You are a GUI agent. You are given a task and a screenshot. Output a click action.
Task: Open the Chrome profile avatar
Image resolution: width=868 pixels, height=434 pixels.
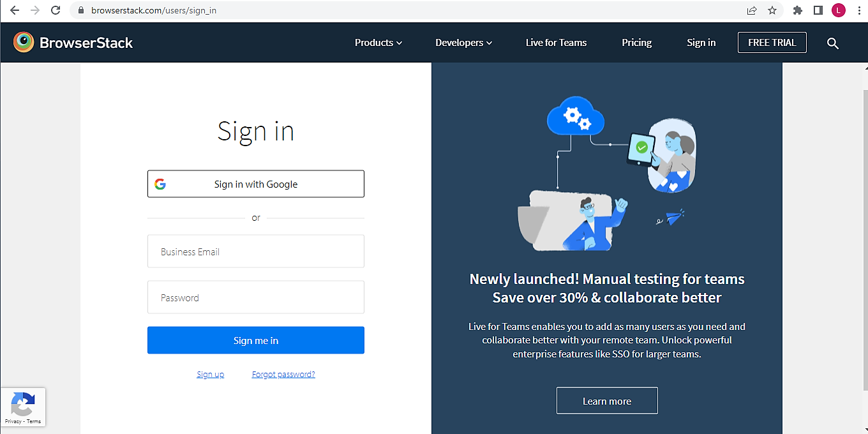click(x=838, y=10)
